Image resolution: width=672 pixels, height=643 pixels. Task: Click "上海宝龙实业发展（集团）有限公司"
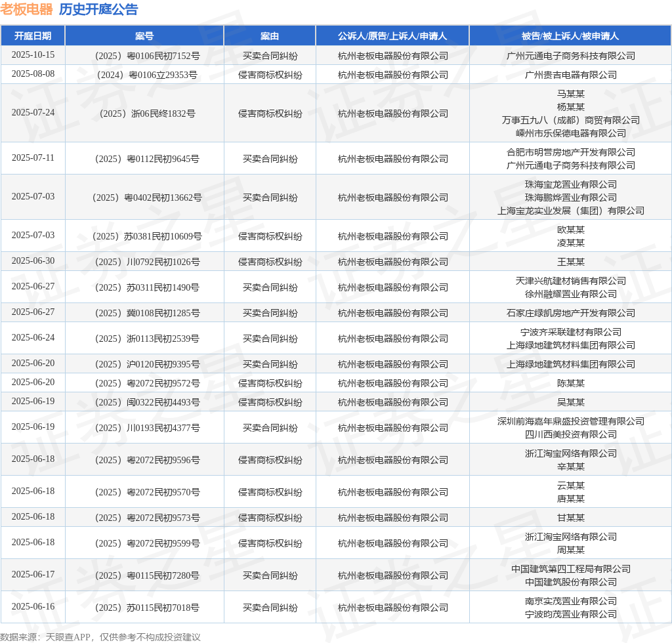point(571,211)
